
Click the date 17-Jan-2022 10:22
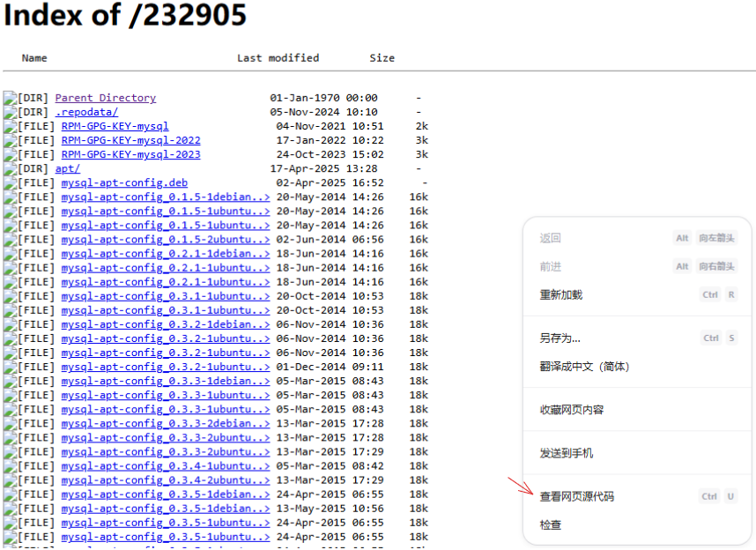330,140
